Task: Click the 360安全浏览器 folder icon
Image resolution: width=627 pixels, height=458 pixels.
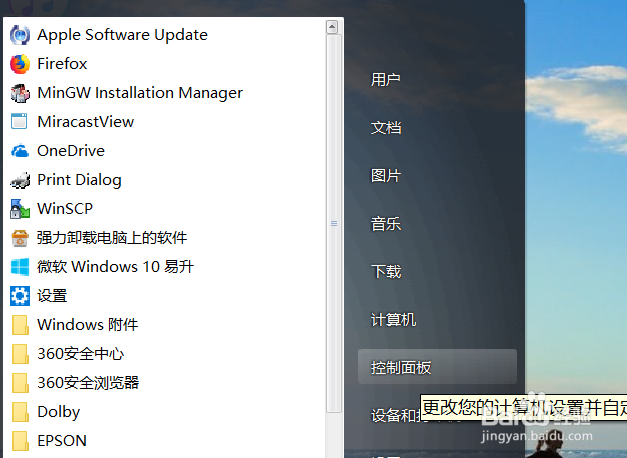Action: pos(20,383)
